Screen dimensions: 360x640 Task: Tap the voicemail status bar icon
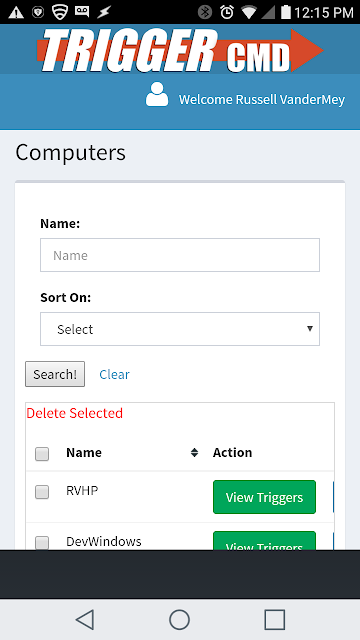point(82,11)
